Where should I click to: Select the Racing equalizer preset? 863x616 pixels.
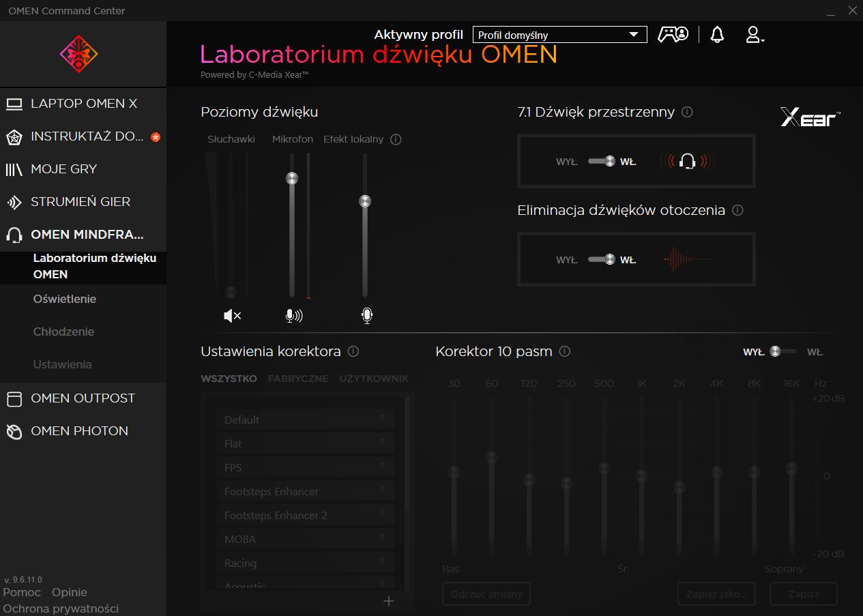(305, 563)
